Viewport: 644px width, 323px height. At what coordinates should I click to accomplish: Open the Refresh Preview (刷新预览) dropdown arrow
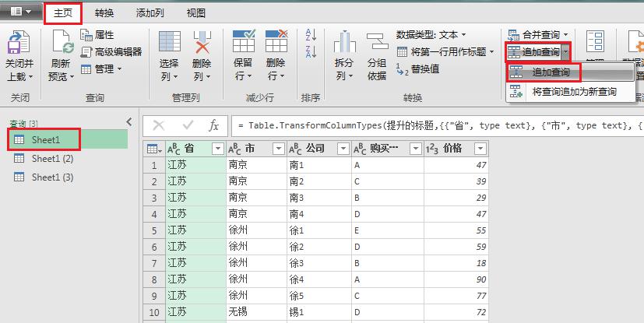(72, 77)
